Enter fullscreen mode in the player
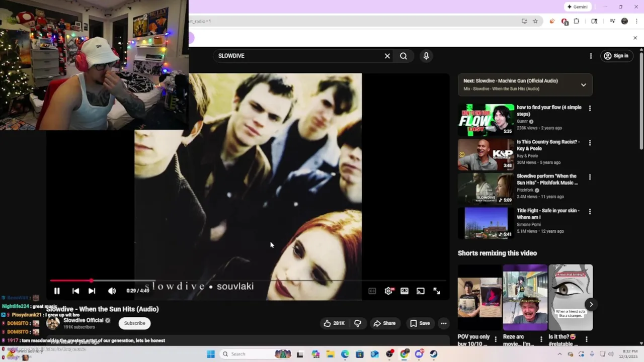 pos(437,291)
